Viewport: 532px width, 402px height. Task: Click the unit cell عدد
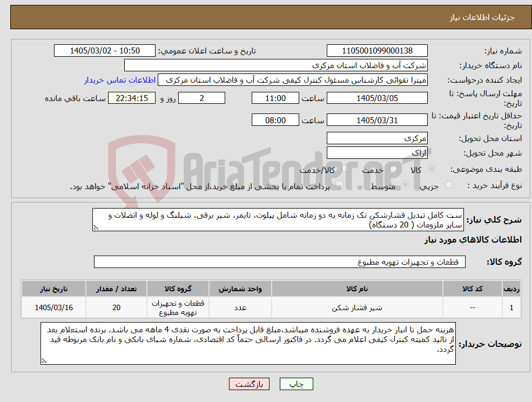coord(240,307)
